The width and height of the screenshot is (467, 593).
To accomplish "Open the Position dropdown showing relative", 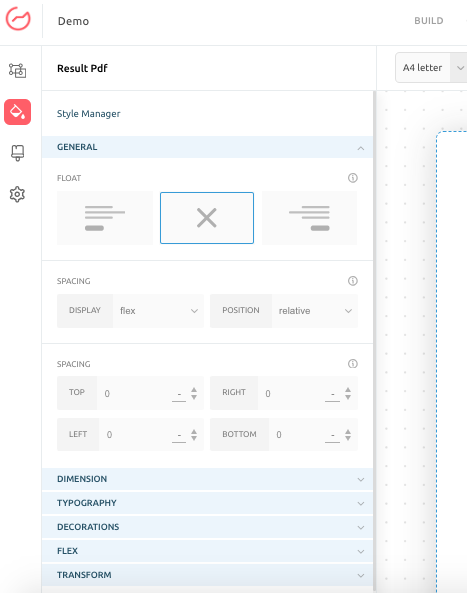I will coord(315,311).
